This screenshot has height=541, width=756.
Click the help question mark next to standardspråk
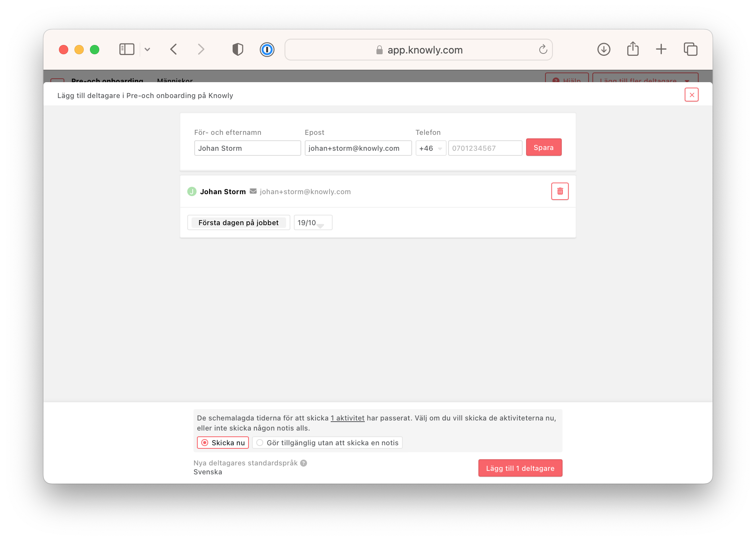(x=304, y=463)
